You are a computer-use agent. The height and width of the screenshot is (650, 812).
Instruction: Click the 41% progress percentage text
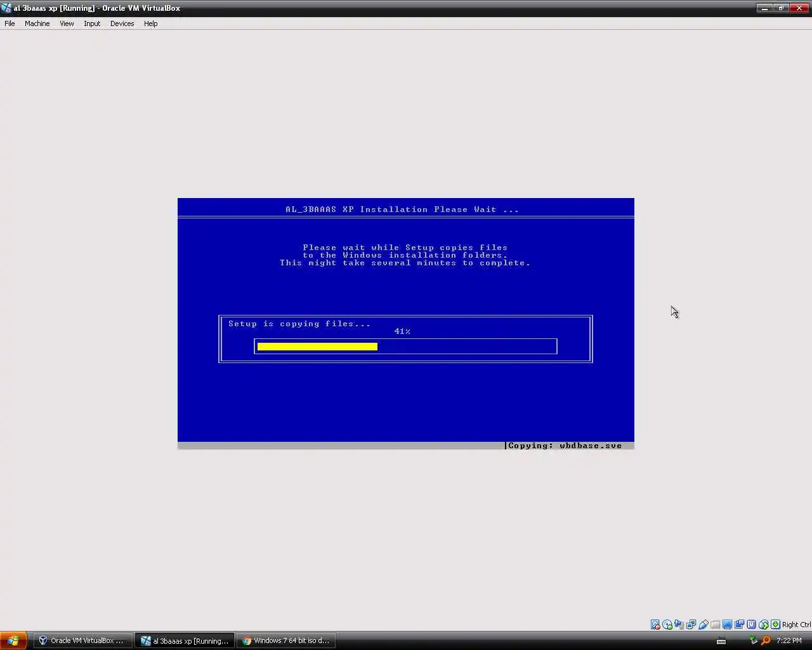coord(402,331)
